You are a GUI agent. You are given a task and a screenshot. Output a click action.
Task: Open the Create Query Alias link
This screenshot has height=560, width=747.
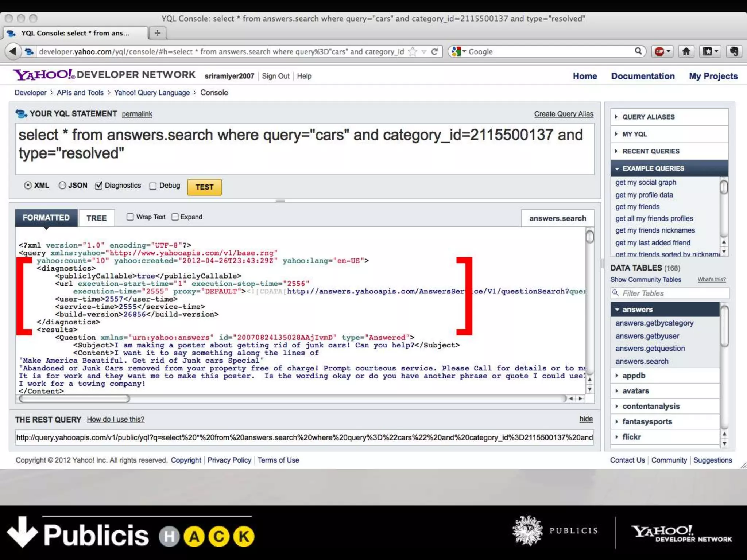564,114
